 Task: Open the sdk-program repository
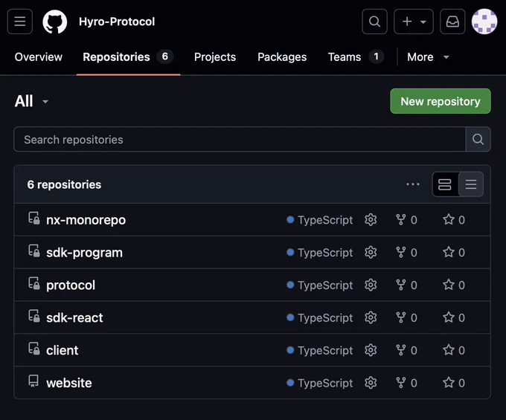pos(84,253)
